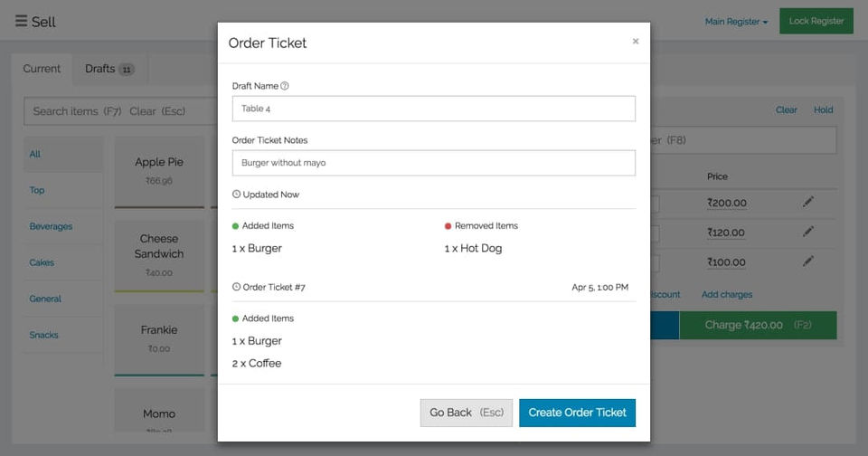The height and width of the screenshot is (456, 868).
Task: Click the pencil edit icon next to ₹120.00
Action: (x=807, y=232)
